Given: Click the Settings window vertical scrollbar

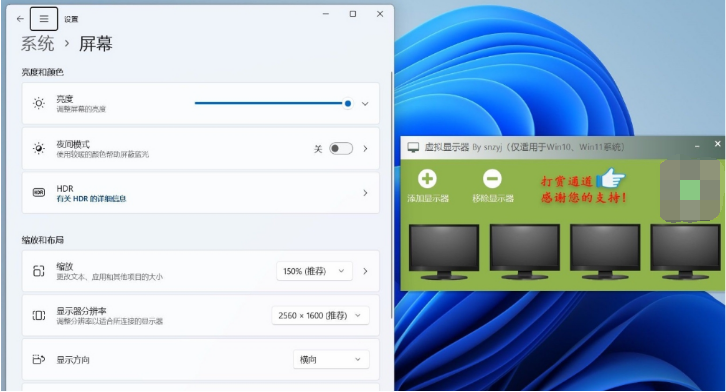Looking at the screenshot, I should pyautogui.click(x=392, y=194).
